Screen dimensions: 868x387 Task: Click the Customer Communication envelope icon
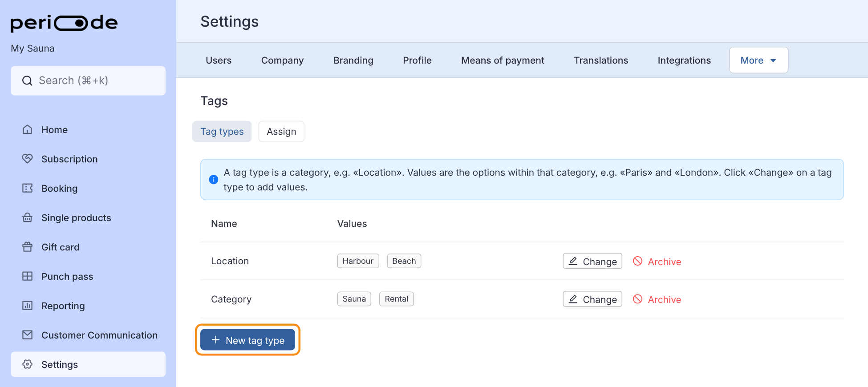coord(28,335)
